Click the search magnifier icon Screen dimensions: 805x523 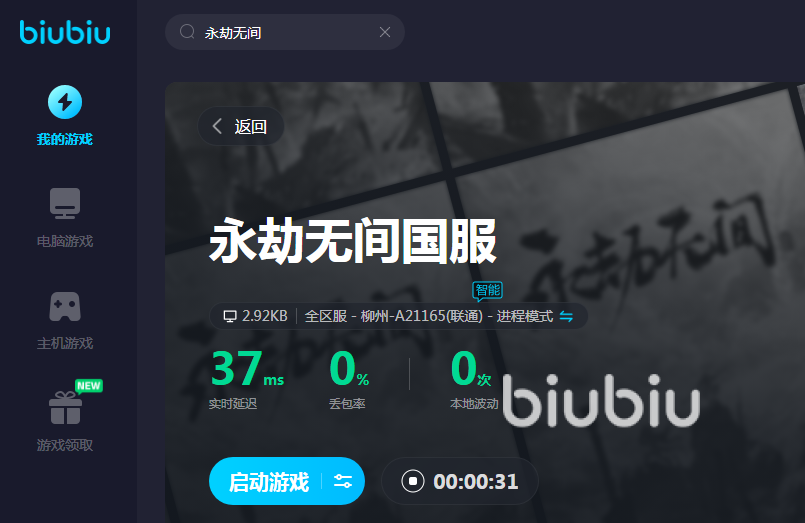coord(187,32)
